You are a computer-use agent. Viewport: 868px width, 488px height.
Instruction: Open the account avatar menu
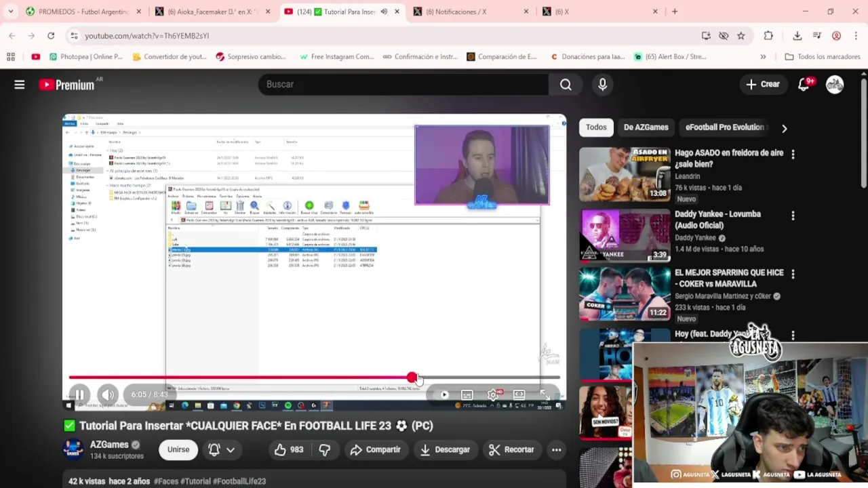click(x=835, y=84)
